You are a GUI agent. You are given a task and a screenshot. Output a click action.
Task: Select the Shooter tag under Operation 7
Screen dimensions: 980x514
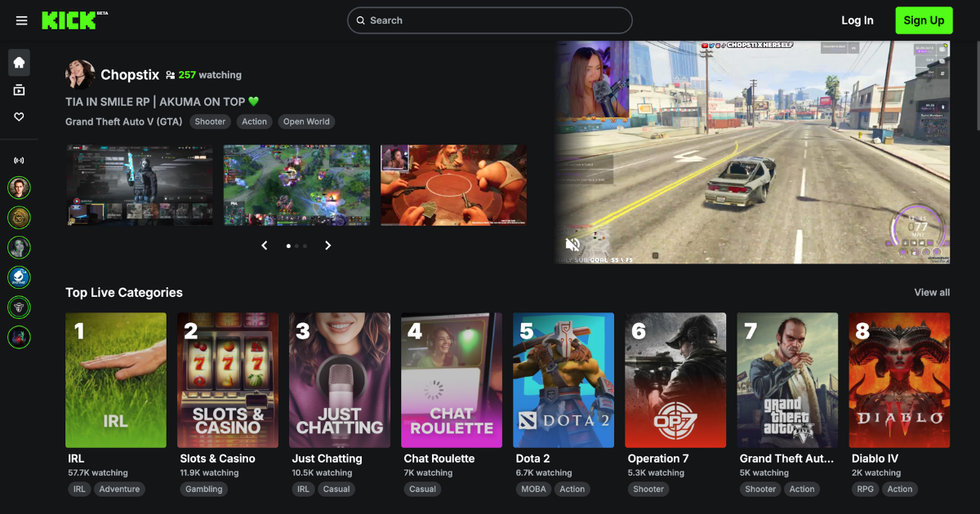point(648,490)
